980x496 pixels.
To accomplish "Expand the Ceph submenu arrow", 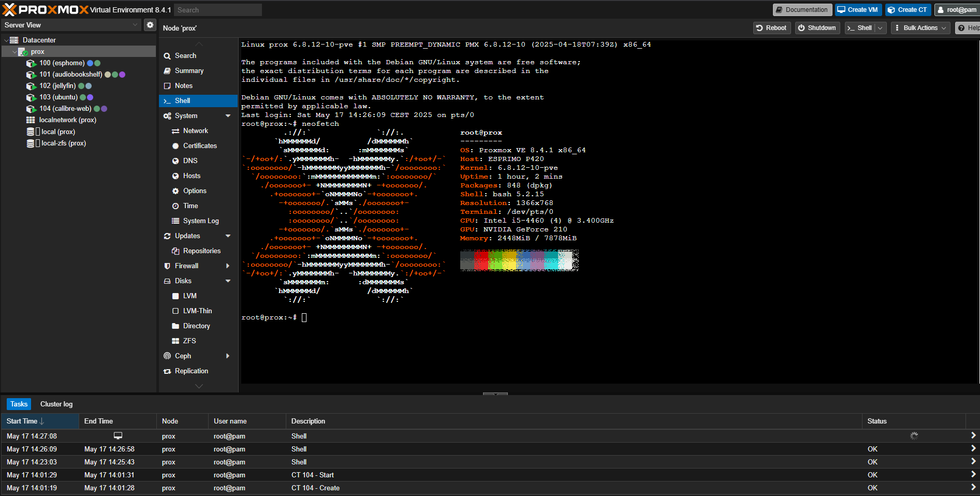I will tap(228, 356).
